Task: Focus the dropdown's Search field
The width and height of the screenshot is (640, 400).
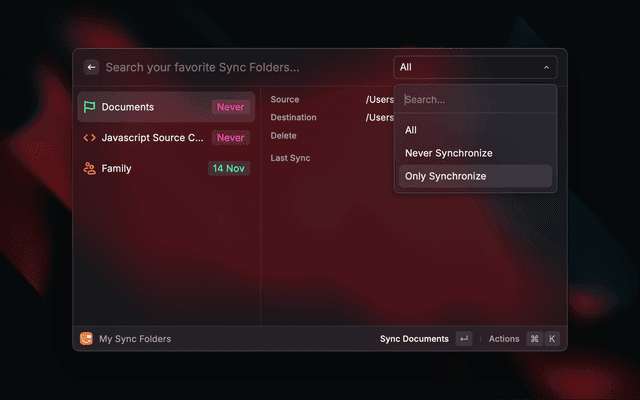Action: (x=474, y=100)
